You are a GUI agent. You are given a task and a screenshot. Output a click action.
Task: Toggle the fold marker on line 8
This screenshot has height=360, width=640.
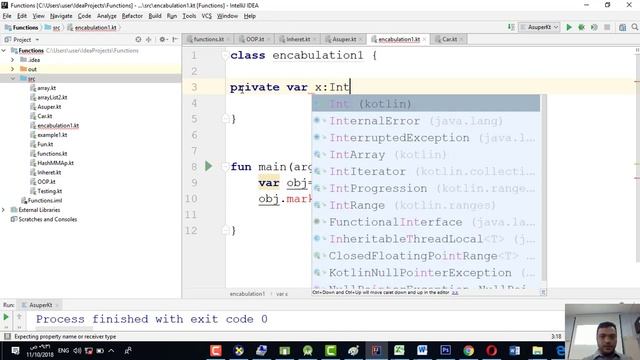(224, 167)
